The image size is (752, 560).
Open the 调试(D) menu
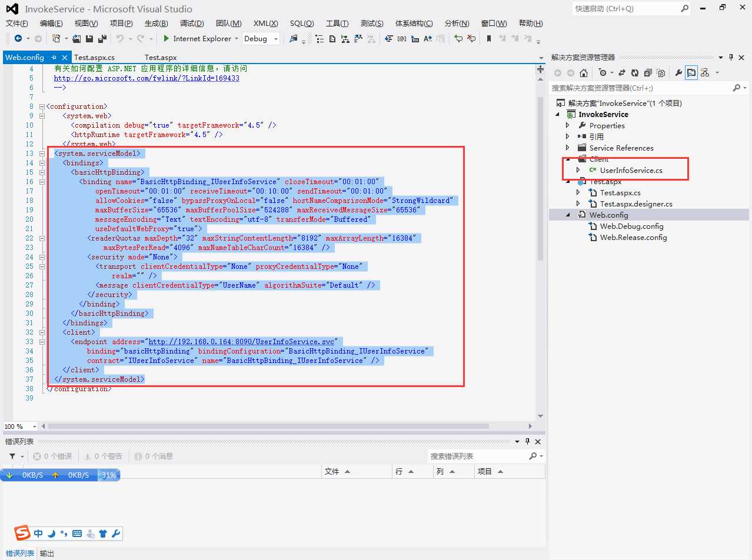(x=192, y=24)
